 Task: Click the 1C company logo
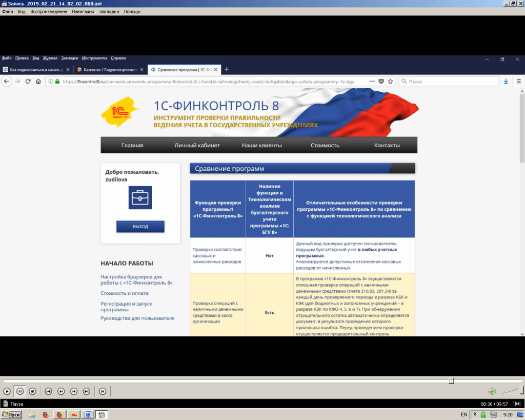pyautogui.click(x=120, y=112)
